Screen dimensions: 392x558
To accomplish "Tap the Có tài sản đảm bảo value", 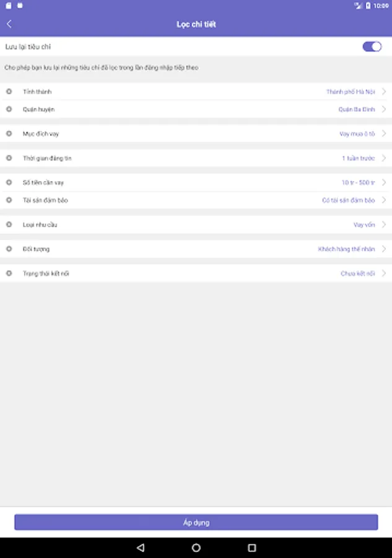I will point(348,200).
